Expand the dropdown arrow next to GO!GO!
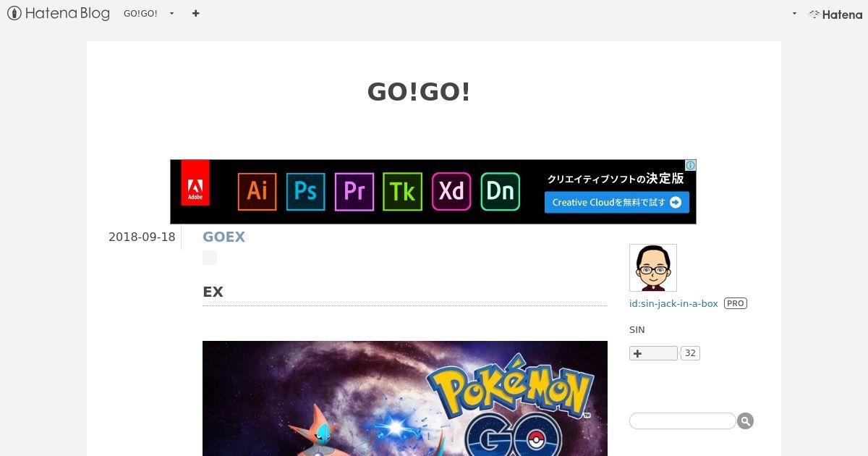Screen dimensions: 868x456 click(x=172, y=14)
